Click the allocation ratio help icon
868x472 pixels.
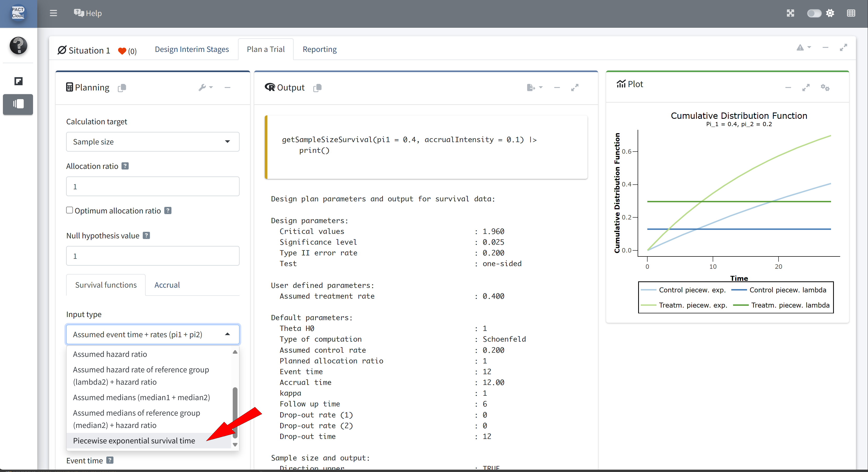125,166
